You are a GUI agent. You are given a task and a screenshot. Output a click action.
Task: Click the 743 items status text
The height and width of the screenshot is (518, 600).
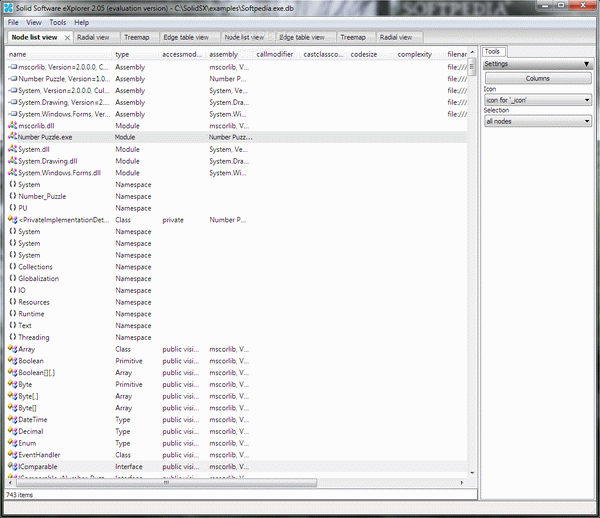[19, 495]
